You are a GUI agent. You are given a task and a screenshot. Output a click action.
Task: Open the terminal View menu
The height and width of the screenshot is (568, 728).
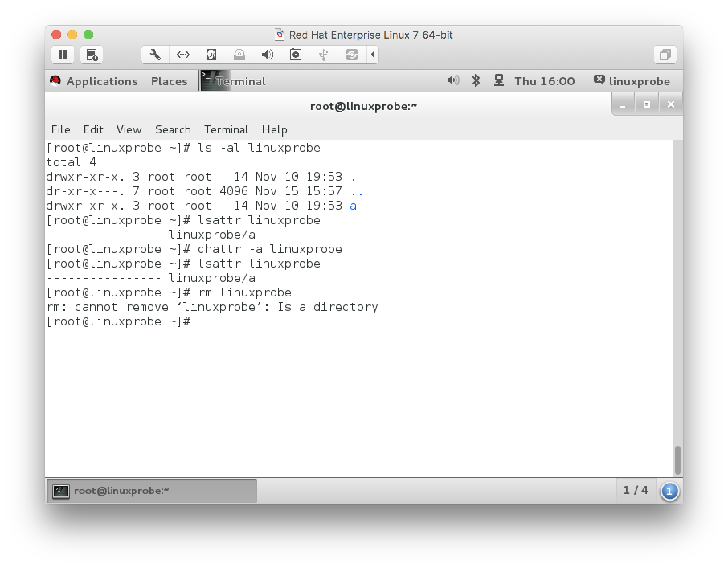point(129,130)
